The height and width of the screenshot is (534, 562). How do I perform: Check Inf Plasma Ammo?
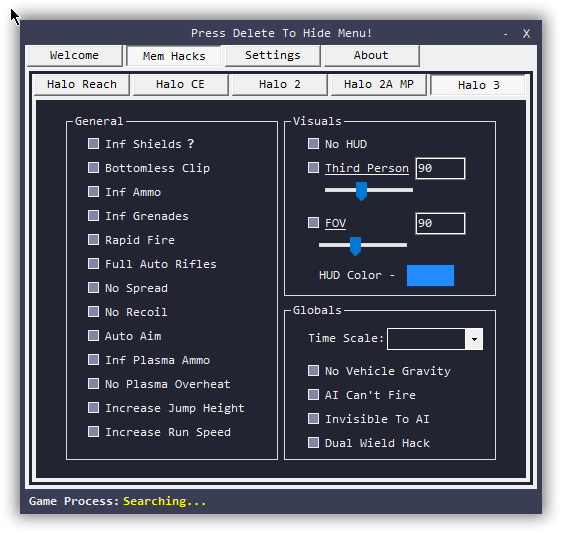point(94,360)
